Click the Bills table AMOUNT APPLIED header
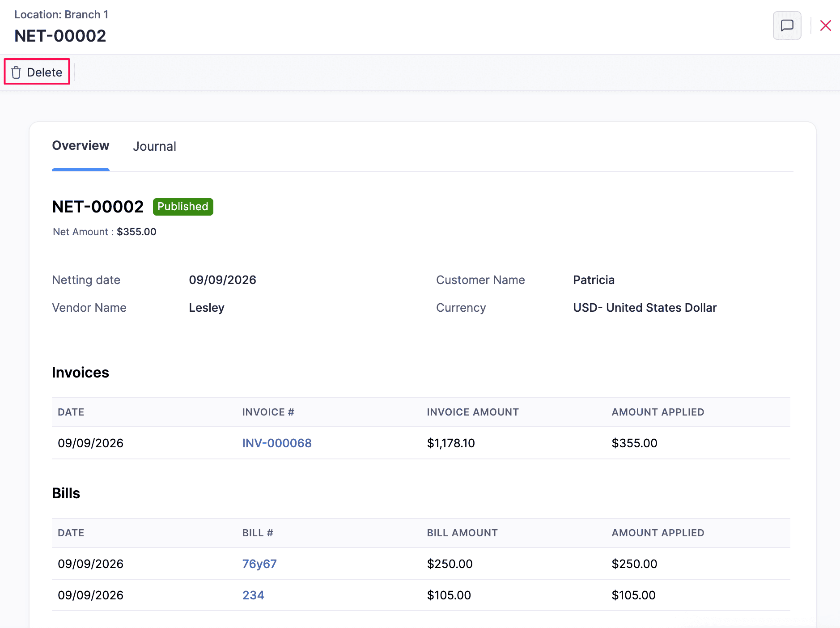 coord(658,533)
